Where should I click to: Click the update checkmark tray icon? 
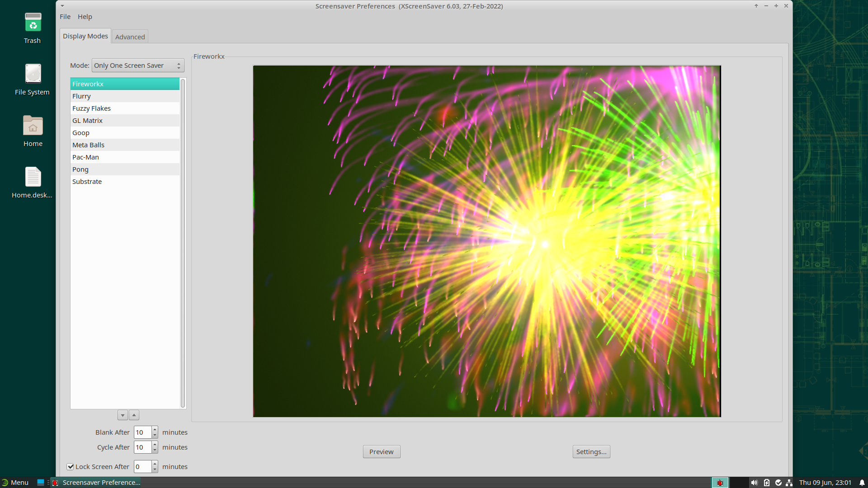pos(778,483)
